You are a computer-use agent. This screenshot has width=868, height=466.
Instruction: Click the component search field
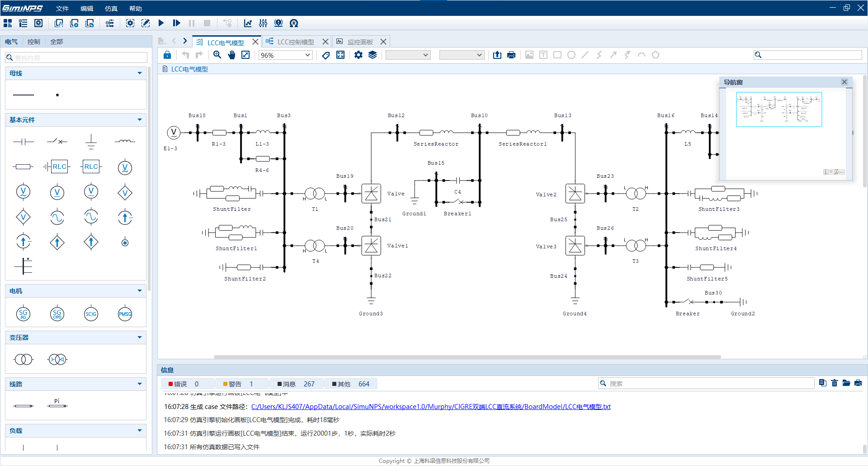pyautogui.click(x=76, y=57)
